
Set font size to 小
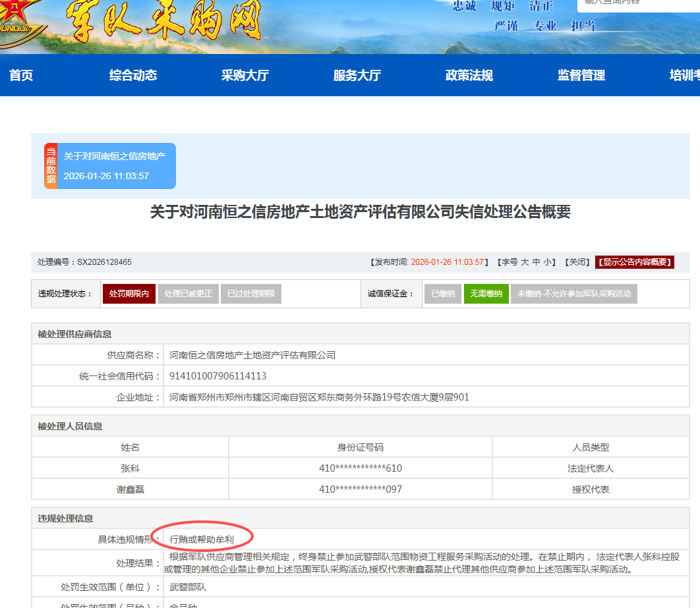tap(547, 262)
